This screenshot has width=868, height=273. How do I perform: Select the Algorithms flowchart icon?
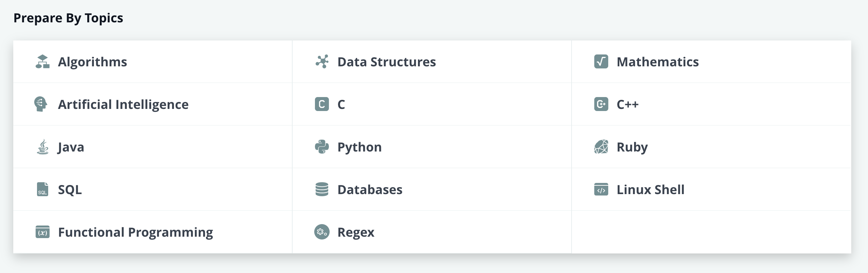(43, 61)
